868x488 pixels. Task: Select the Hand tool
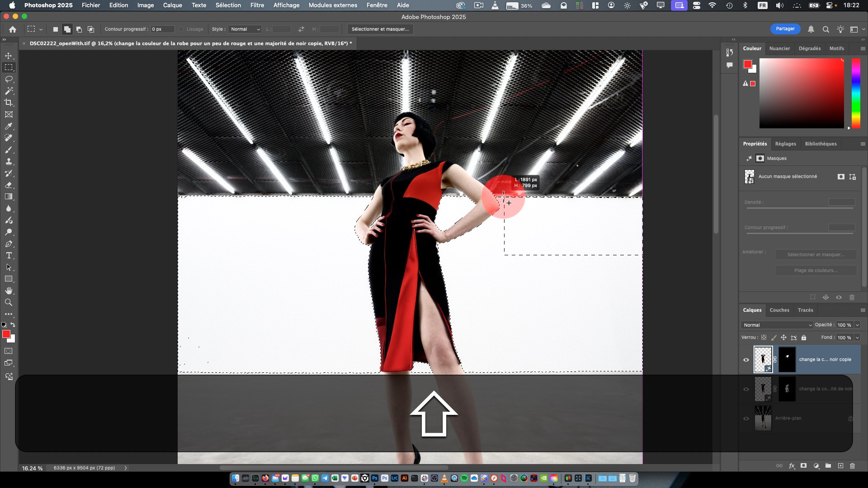click(x=9, y=291)
